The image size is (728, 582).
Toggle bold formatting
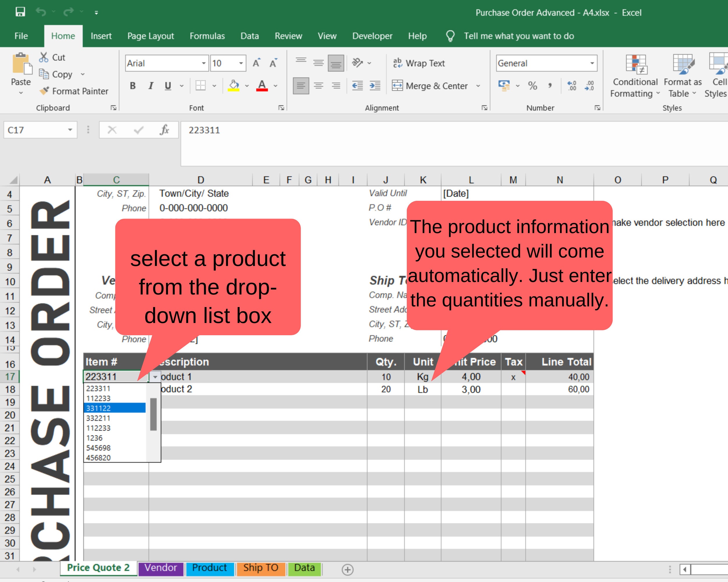click(132, 86)
